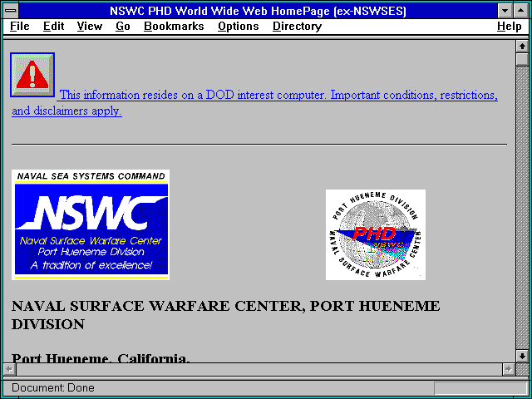Click the window title bar text
532x399 pixels.
(x=258, y=11)
